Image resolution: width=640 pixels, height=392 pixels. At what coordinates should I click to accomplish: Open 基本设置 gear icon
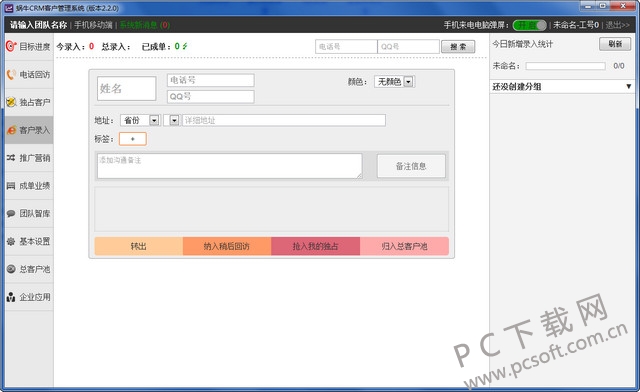click(11, 241)
